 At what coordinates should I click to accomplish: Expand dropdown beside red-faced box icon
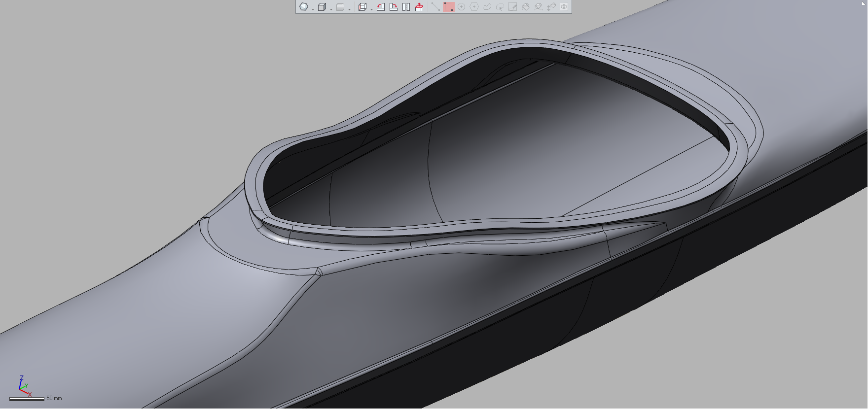[x=371, y=9]
